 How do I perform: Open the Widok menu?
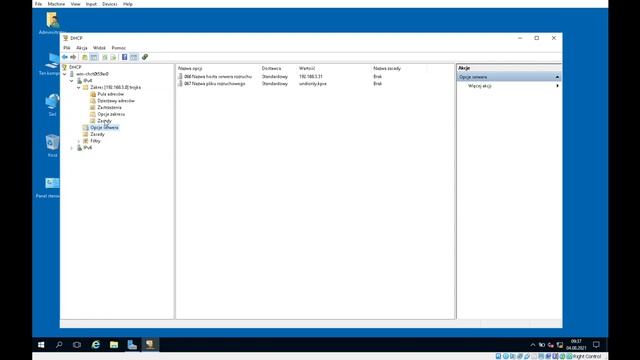(99, 48)
